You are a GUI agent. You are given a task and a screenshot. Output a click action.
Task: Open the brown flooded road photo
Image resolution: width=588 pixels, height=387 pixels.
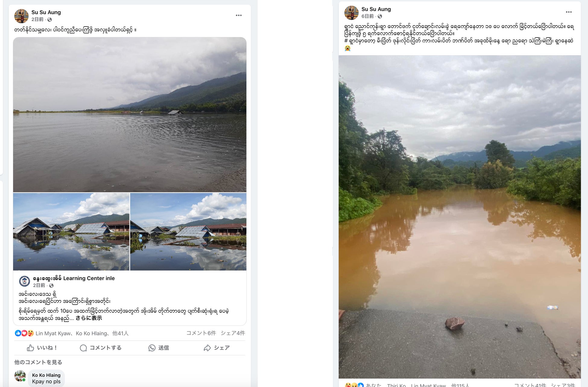pos(460,216)
